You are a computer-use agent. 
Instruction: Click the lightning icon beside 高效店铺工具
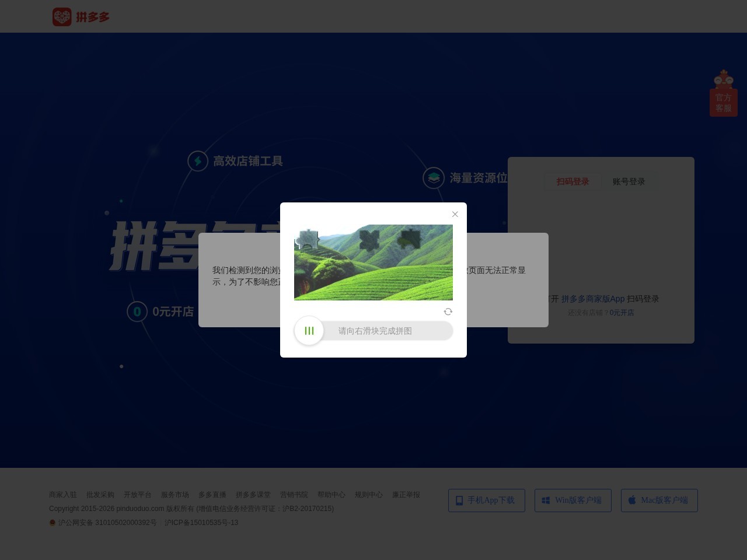point(198,161)
